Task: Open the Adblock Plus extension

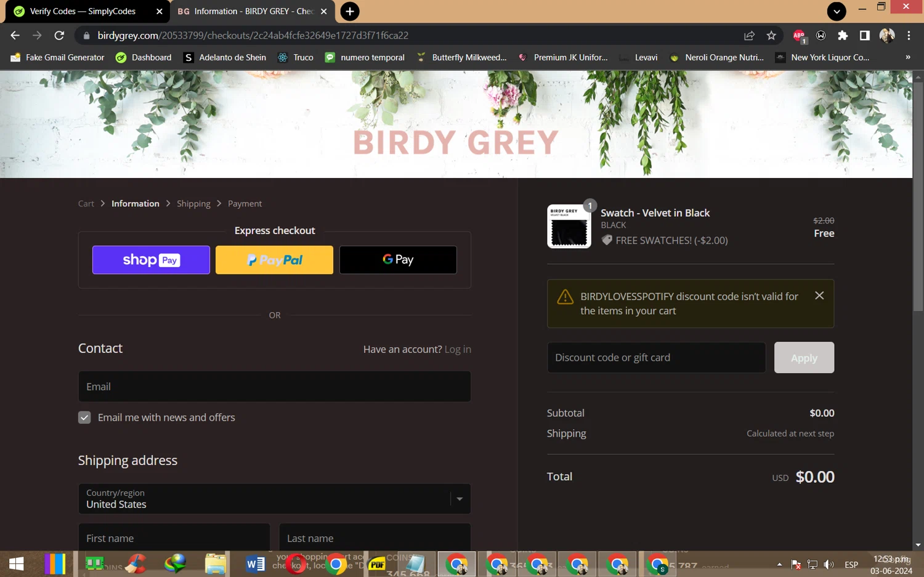Action: point(799,36)
